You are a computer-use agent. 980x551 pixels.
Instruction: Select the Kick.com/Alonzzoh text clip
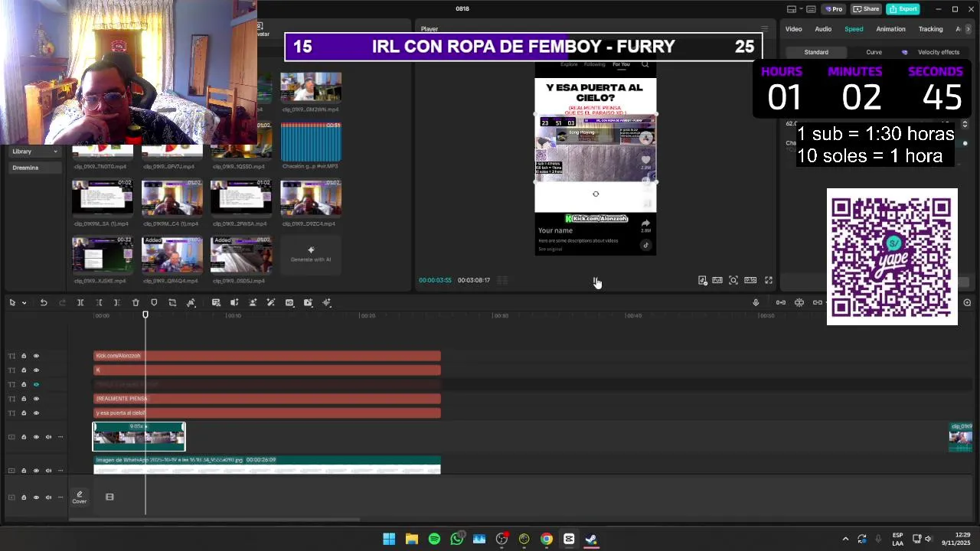(267, 356)
